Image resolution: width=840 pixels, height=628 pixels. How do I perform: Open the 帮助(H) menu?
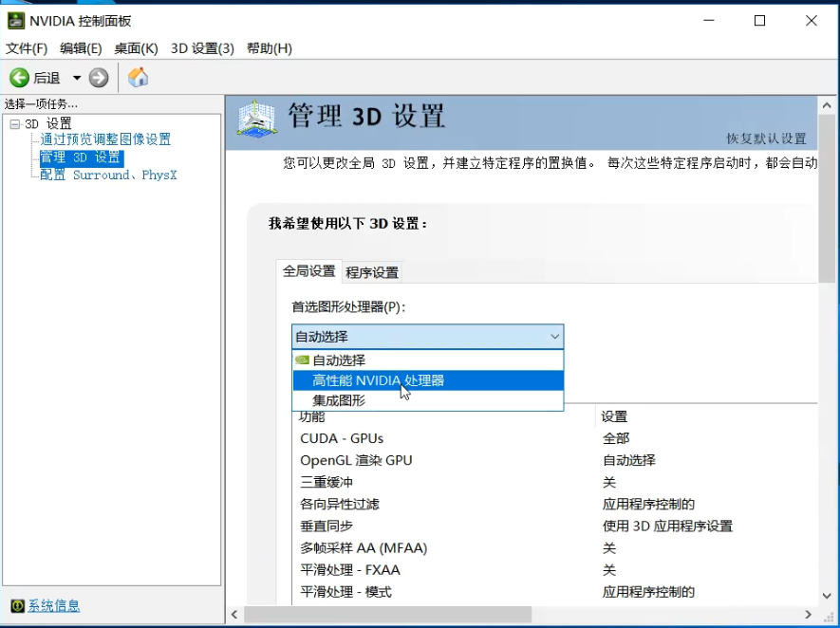coord(269,48)
